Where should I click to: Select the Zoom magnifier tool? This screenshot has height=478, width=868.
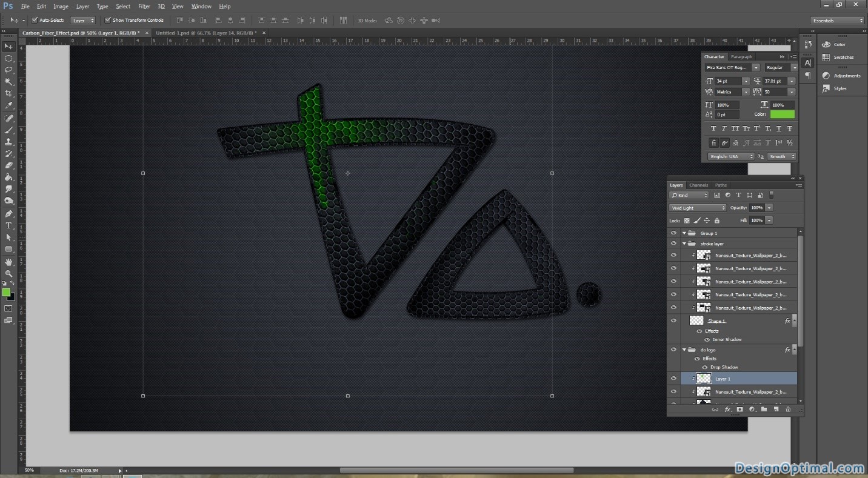(8, 274)
